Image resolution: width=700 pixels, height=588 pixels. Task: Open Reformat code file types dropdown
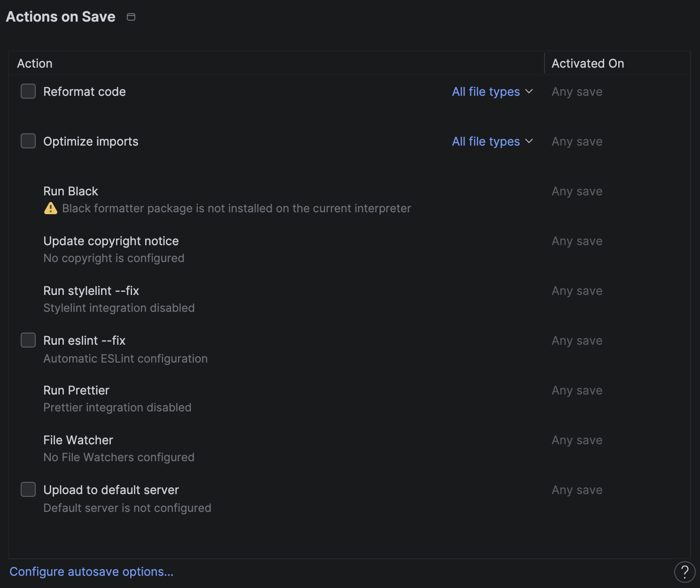492,92
